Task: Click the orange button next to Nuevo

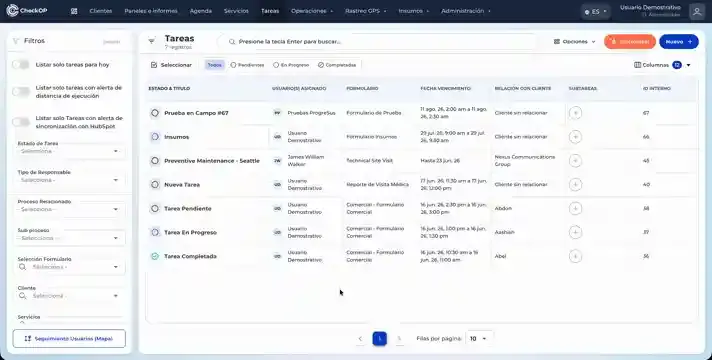Action: pos(630,42)
